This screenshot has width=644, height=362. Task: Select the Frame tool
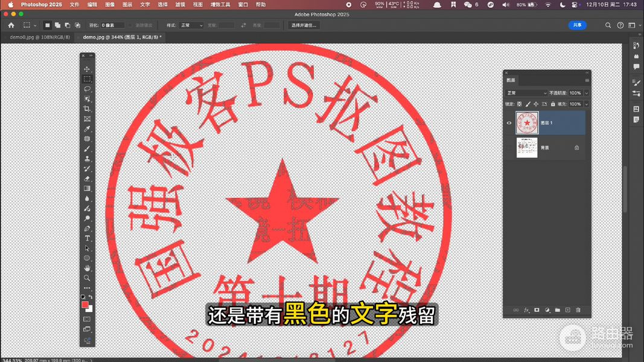click(x=87, y=119)
